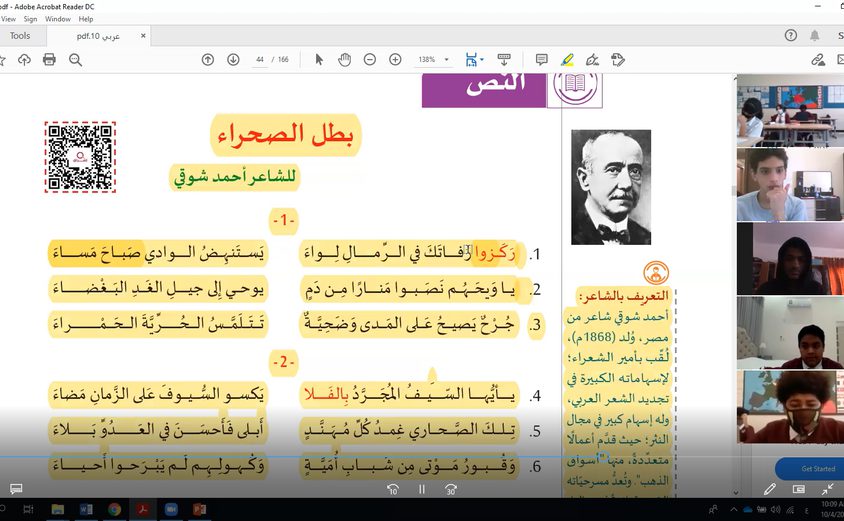Click the poem title بطل الصحراء
Image resolution: width=844 pixels, height=521 pixels.
tap(285, 135)
